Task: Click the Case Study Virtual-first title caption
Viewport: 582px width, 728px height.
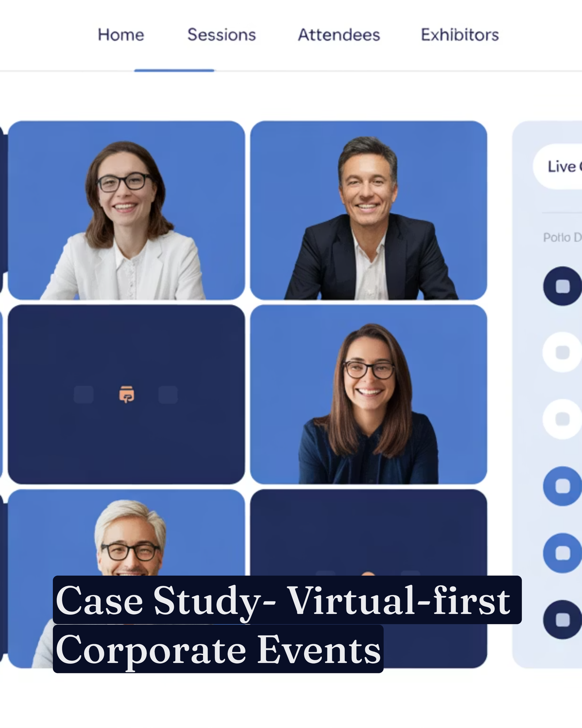Action: point(287,624)
